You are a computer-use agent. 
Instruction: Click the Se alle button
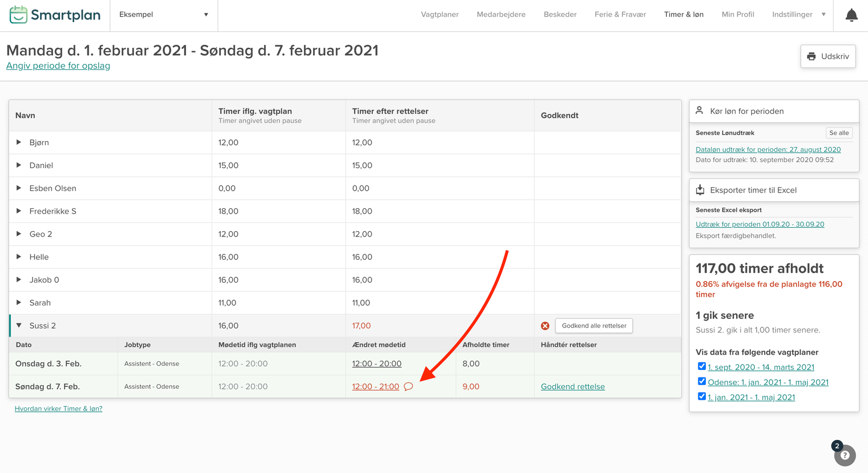click(839, 133)
